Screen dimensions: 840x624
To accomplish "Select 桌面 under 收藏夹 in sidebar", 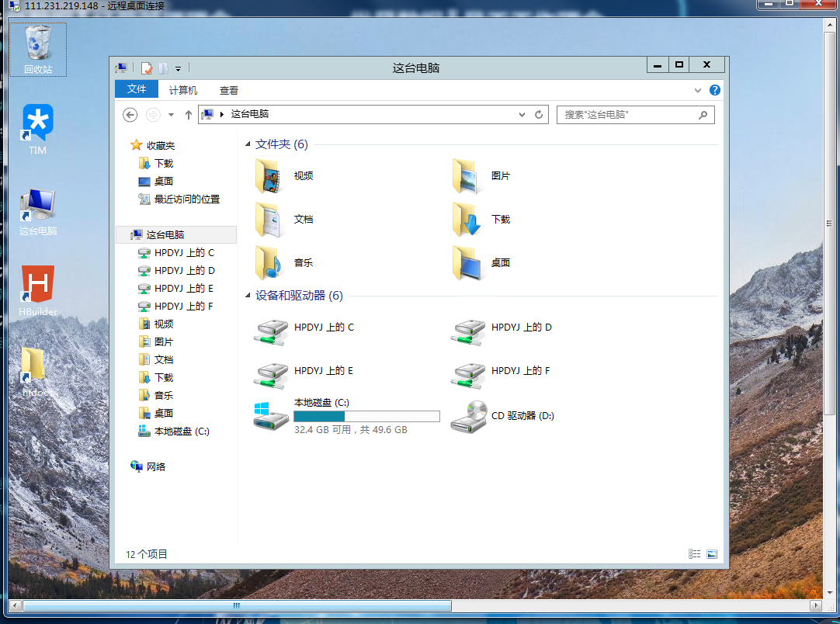I will click(156, 181).
